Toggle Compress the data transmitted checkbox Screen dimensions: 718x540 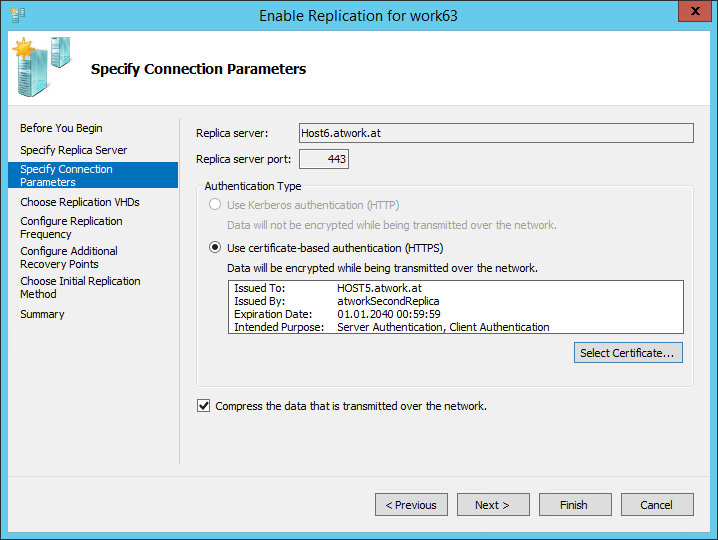204,406
